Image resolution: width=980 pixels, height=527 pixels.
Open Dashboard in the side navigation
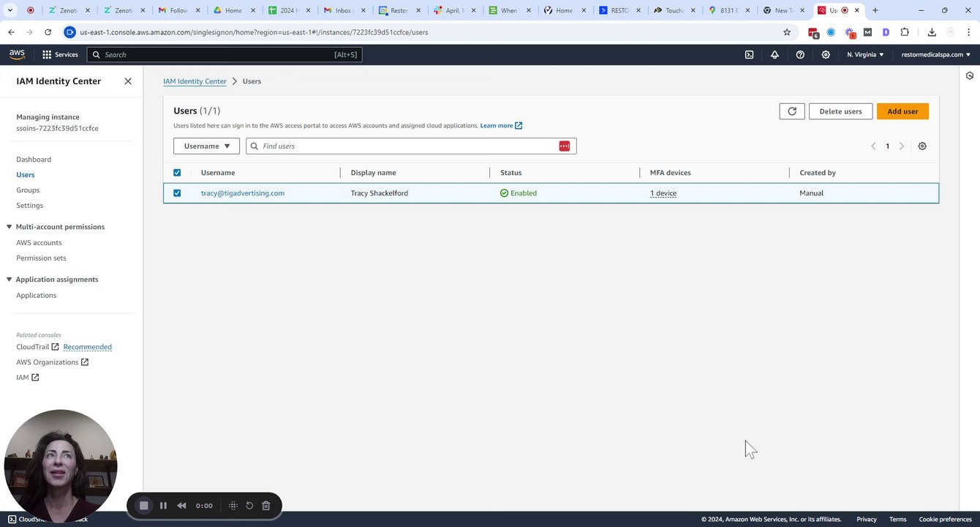coord(34,160)
